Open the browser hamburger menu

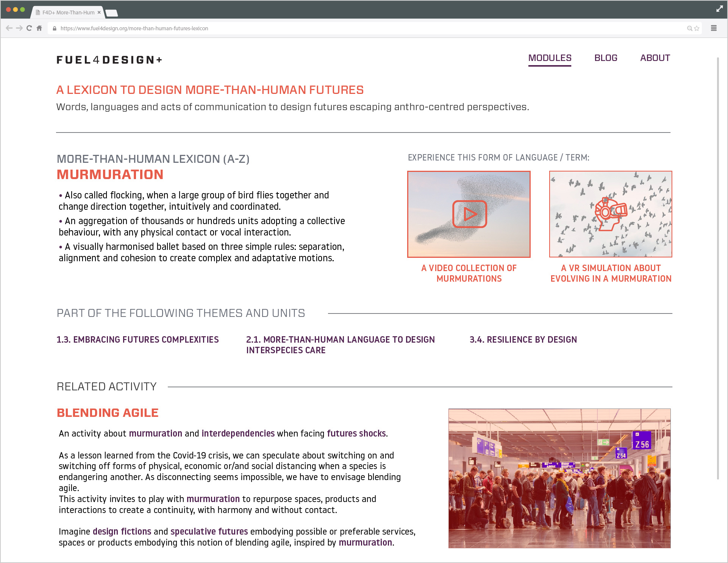point(714,28)
